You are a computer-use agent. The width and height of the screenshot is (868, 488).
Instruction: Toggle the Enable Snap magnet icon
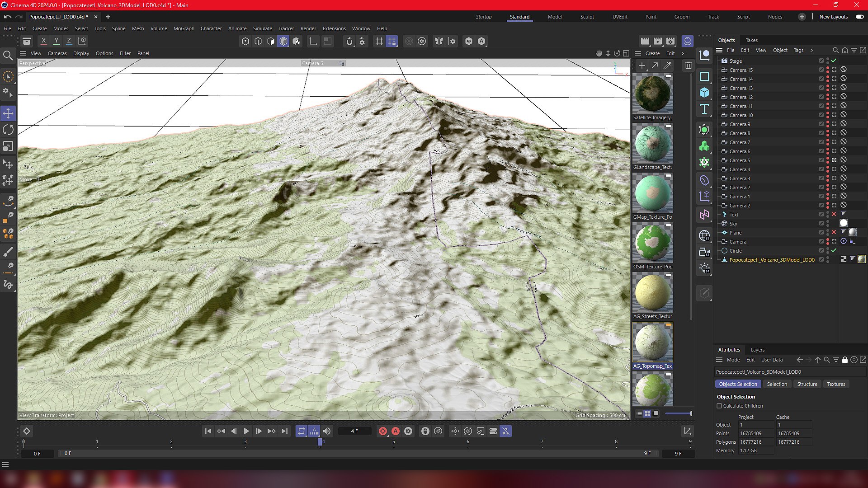tap(349, 41)
